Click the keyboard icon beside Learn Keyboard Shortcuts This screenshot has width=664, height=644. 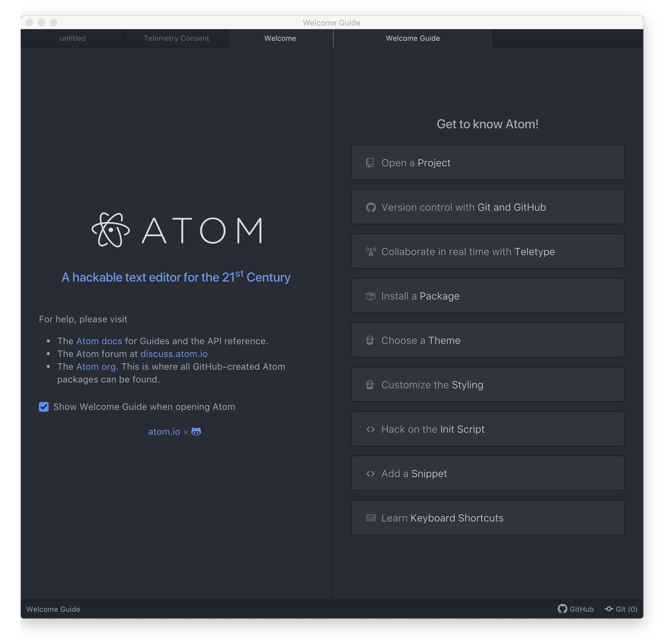[371, 518]
